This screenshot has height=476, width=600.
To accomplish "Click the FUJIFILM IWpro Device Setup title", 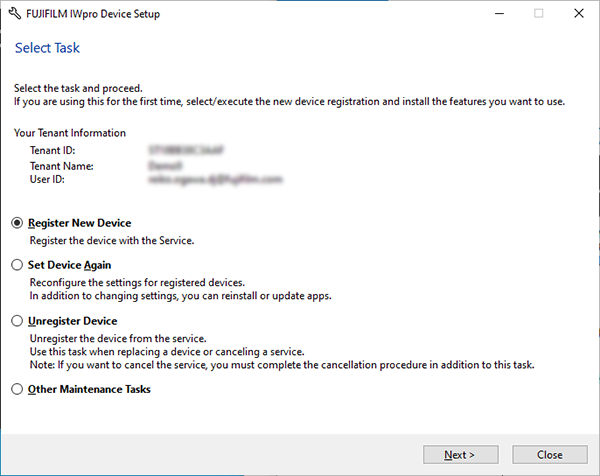I will pos(93,14).
